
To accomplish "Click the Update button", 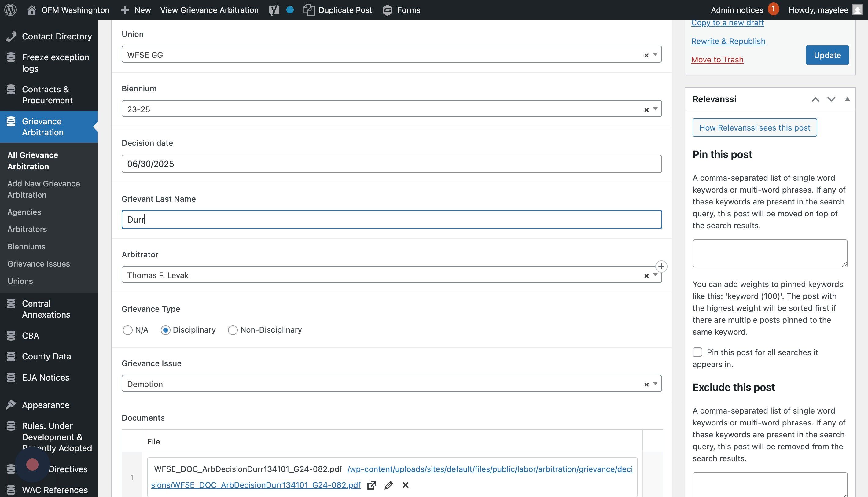I will click(827, 55).
